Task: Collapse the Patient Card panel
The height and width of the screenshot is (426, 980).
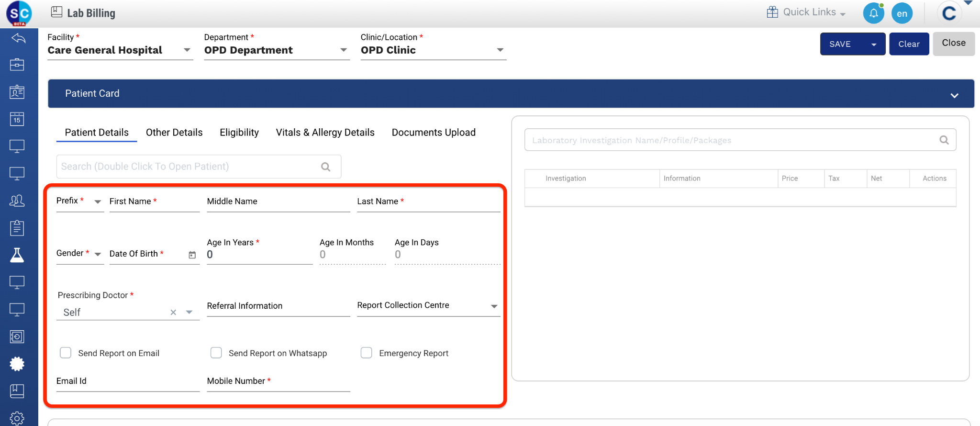Action: (954, 95)
